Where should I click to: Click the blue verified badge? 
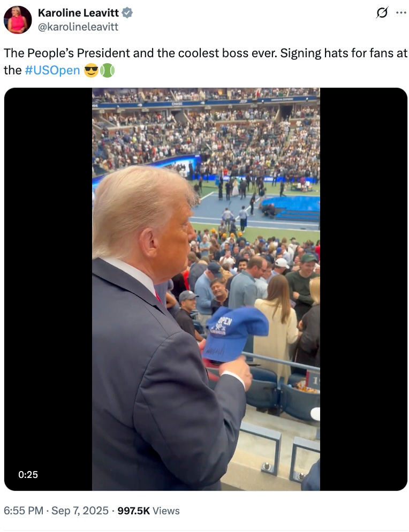click(x=127, y=13)
